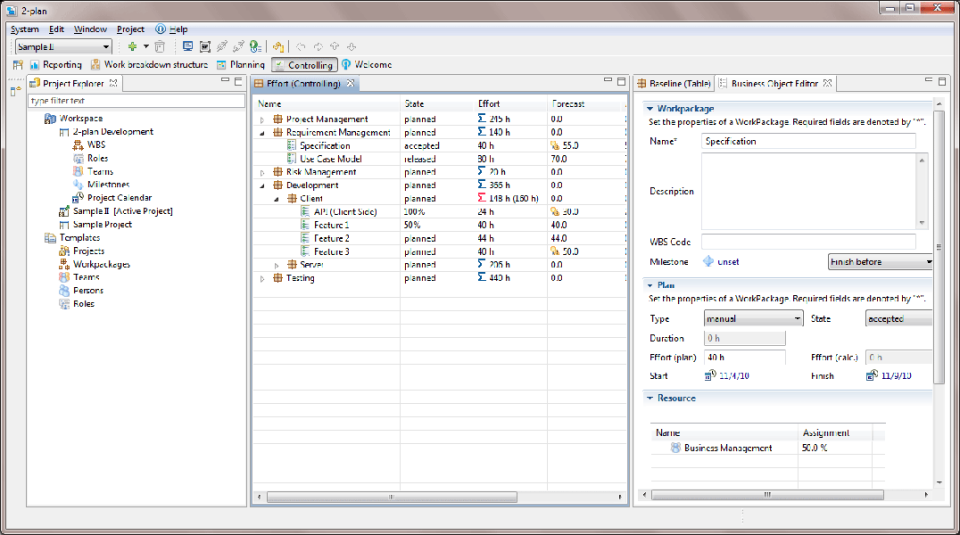Screen dimensions: 960x535
Task: Click the framed screen icon in toolbar
Action: (x=205, y=47)
